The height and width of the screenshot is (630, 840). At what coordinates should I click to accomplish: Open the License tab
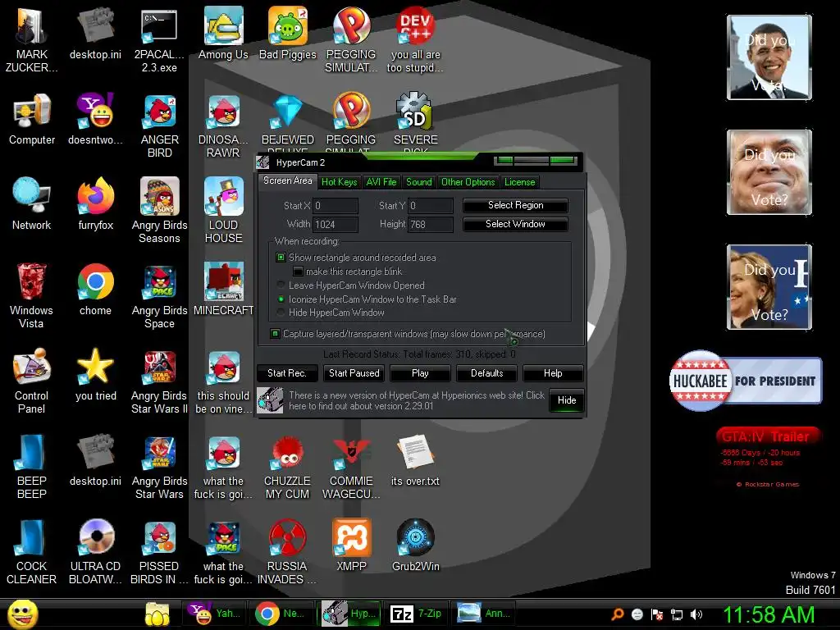coord(519,182)
